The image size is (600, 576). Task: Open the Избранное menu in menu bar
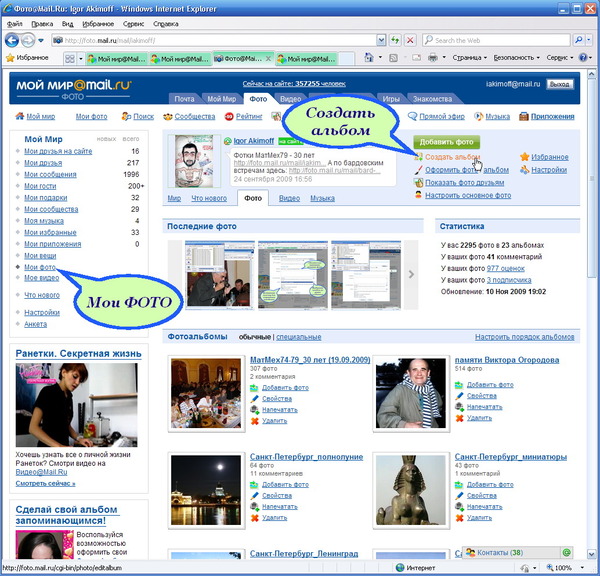point(98,24)
